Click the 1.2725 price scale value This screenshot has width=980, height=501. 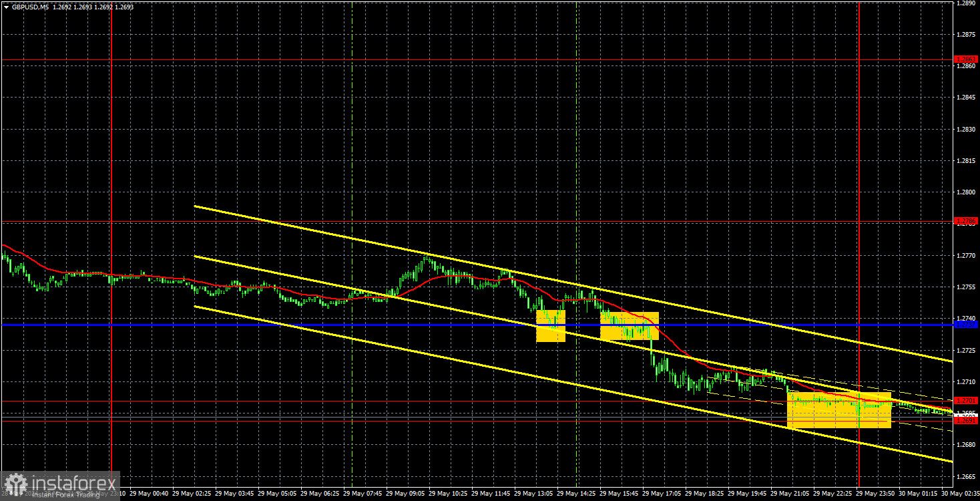pyautogui.click(x=966, y=351)
